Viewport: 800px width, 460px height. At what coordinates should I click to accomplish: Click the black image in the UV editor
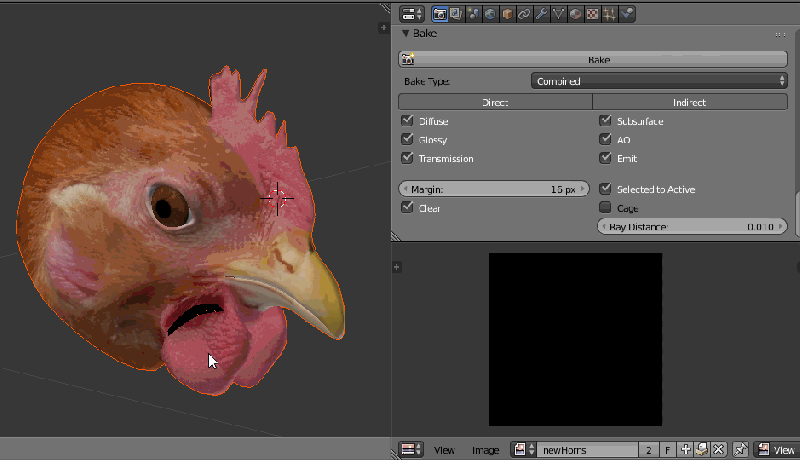point(575,339)
